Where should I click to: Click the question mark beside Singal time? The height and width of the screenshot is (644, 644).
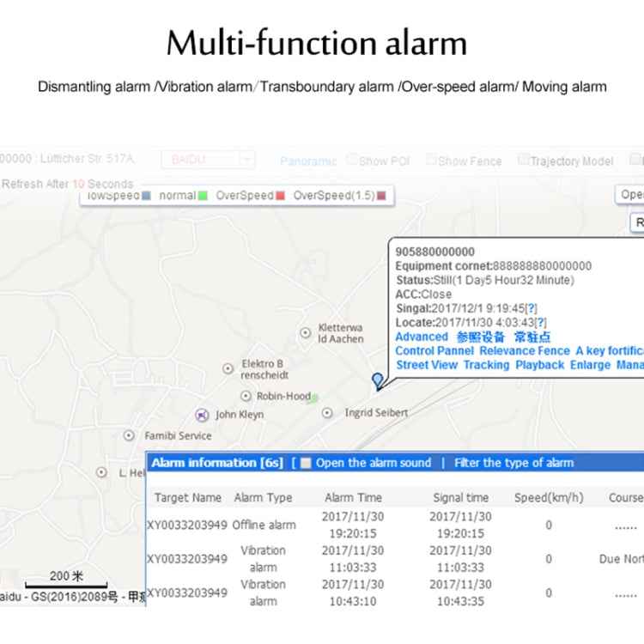pos(531,308)
